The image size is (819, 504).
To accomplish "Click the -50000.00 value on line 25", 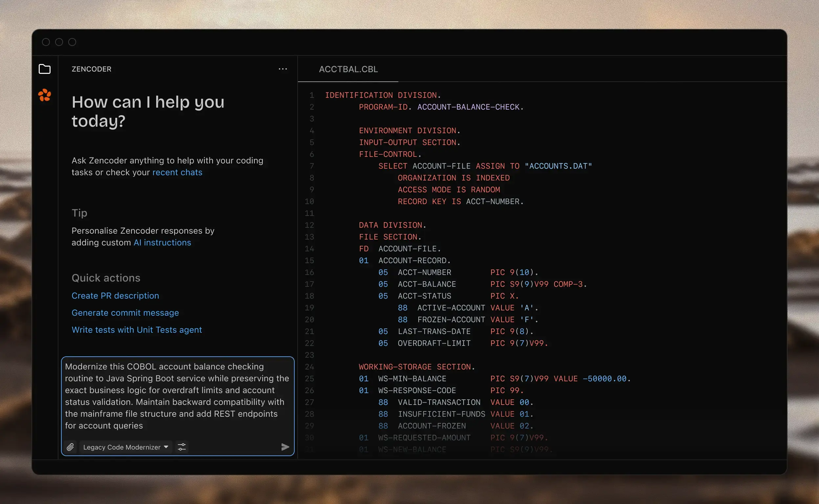I will (x=605, y=378).
